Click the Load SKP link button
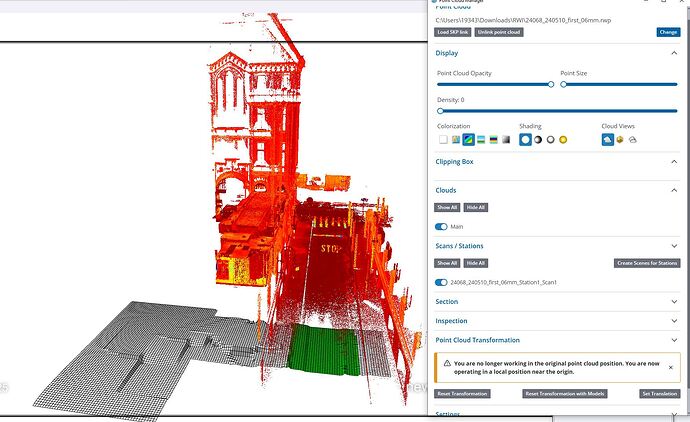The width and height of the screenshot is (690, 422). 452,32
